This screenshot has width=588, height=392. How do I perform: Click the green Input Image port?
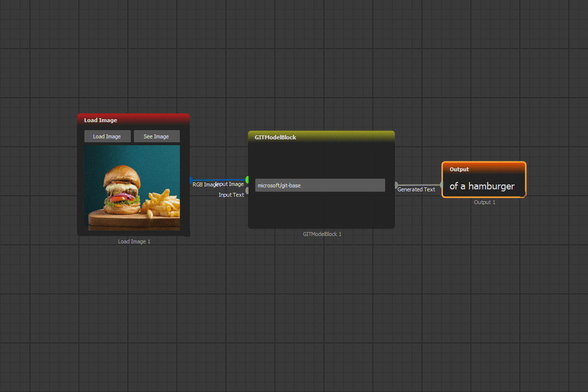(247, 180)
